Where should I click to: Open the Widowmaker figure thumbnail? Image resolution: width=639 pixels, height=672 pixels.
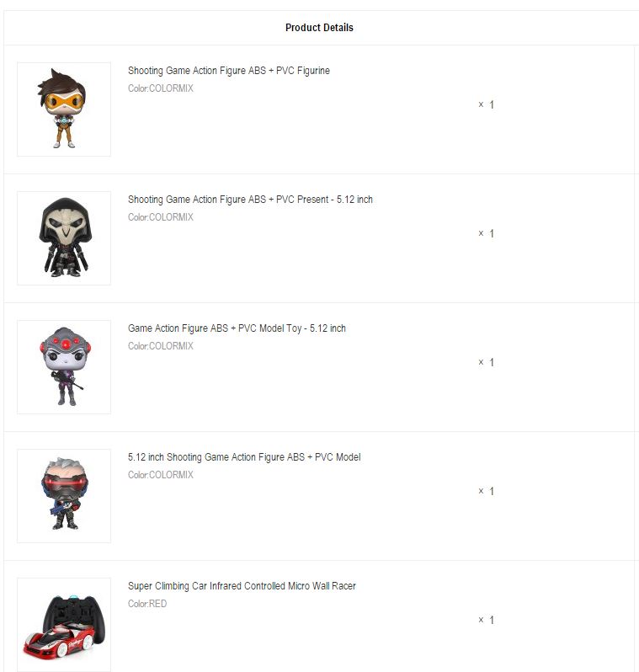point(64,367)
